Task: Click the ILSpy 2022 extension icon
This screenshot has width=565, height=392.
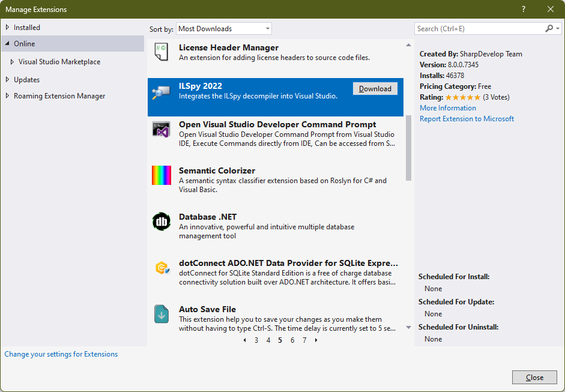Action: 161,92
